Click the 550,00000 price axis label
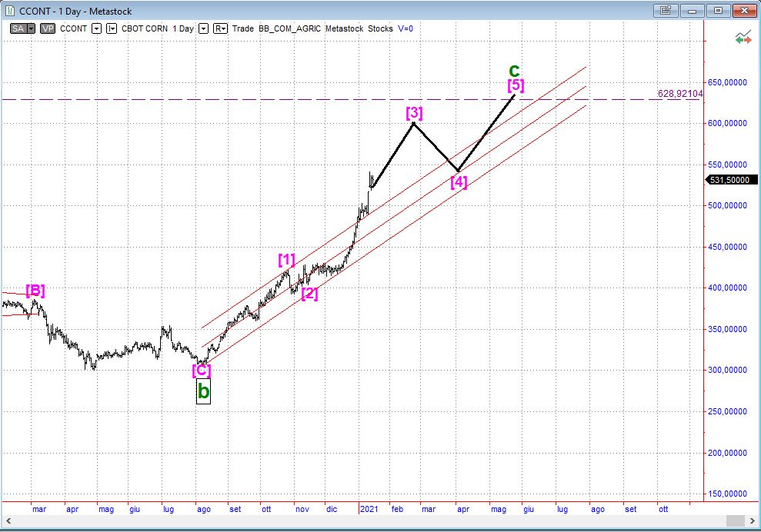This screenshot has height=532, width=761. click(x=726, y=165)
